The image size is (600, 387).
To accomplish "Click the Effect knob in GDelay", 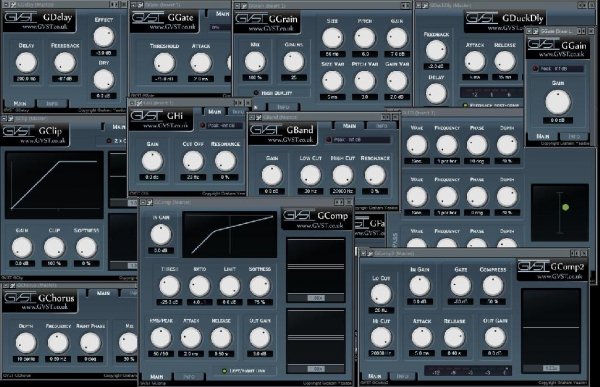I will point(104,37).
